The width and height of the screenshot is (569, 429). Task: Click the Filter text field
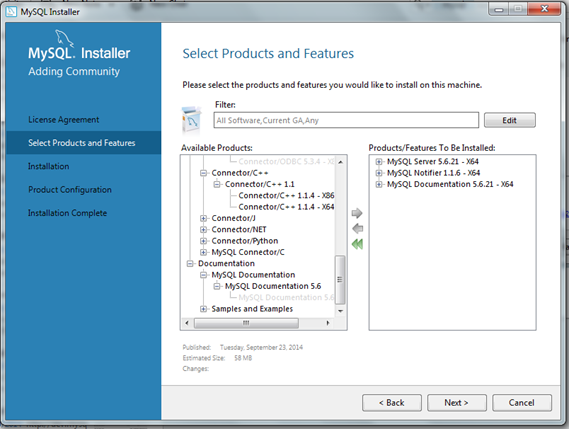(x=346, y=120)
